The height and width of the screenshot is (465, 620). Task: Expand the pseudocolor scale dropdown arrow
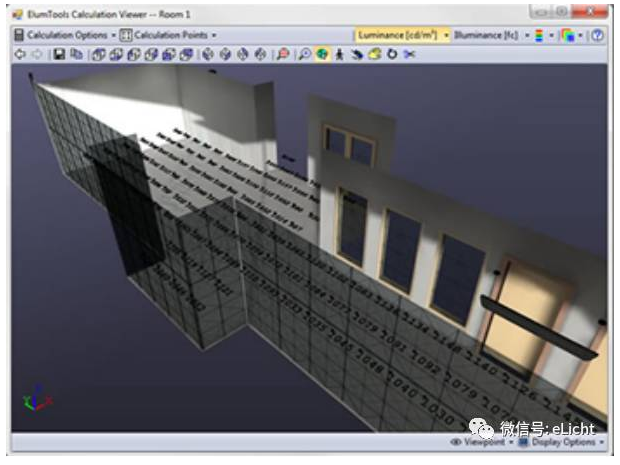click(x=551, y=35)
